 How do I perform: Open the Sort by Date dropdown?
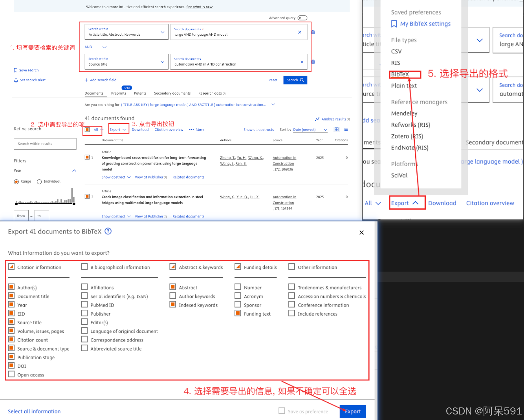(310, 129)
